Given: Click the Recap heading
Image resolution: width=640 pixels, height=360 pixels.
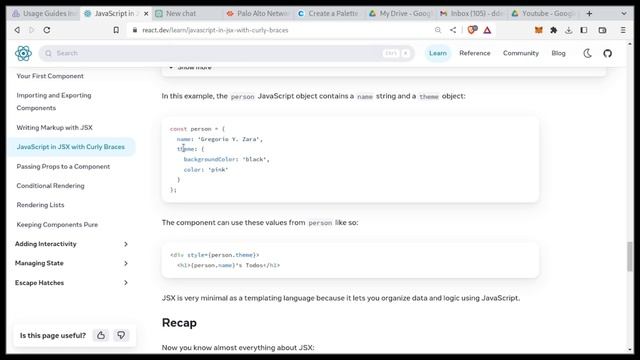Looking at the screenshot, I should (179, 322).
